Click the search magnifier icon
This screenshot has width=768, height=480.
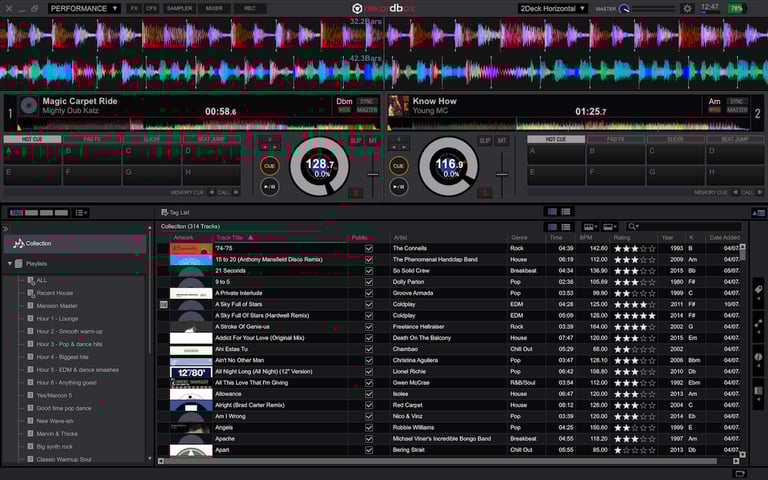[x=632, y=226]
